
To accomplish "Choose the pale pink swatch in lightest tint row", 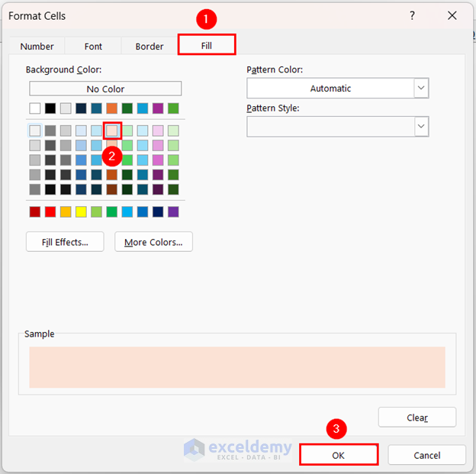I will (x=158, y=131).
